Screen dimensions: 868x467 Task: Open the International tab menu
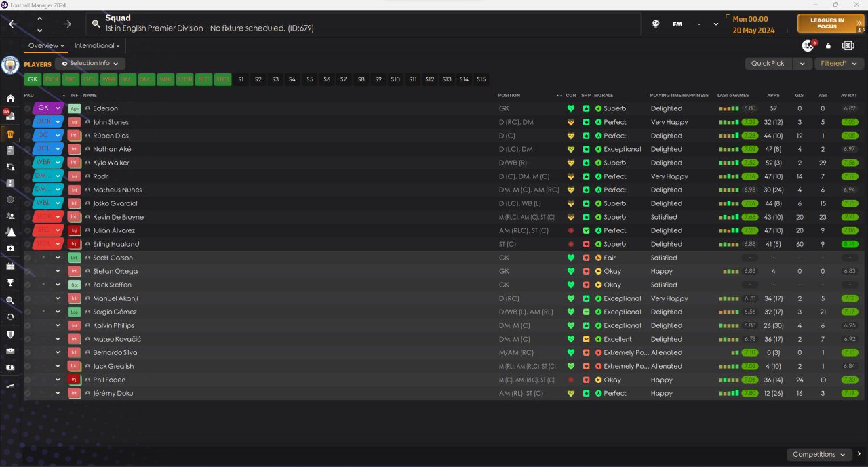click(97, 46)
